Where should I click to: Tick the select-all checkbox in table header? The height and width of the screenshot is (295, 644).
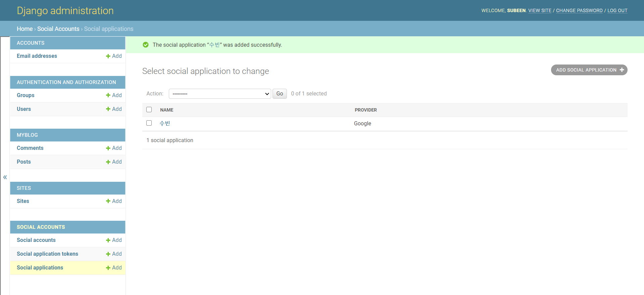click(149, 110)
